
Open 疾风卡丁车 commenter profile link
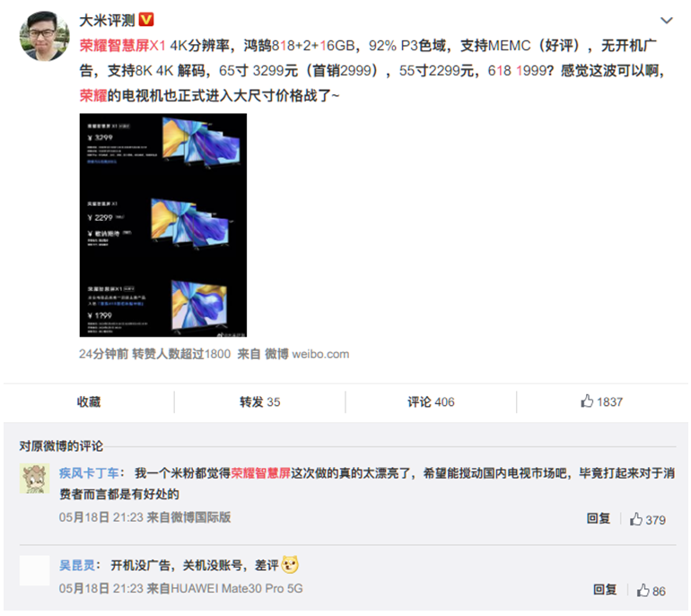pos(89,473)
